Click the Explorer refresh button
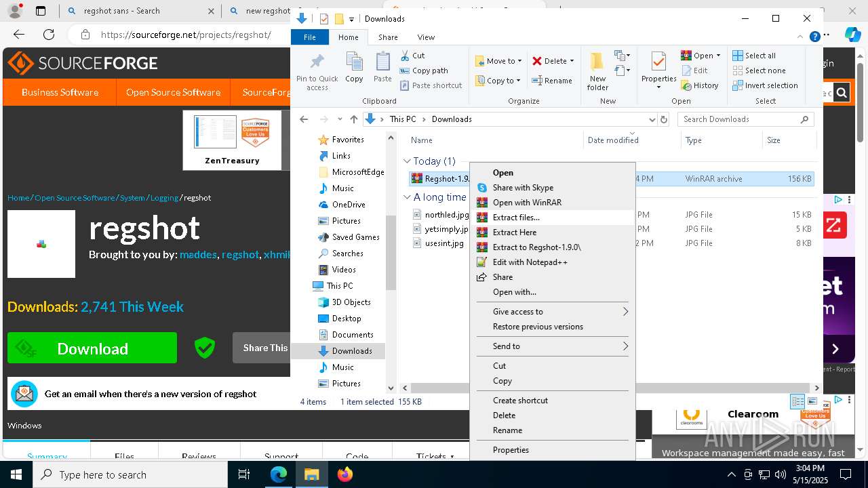 pos(664,119)
